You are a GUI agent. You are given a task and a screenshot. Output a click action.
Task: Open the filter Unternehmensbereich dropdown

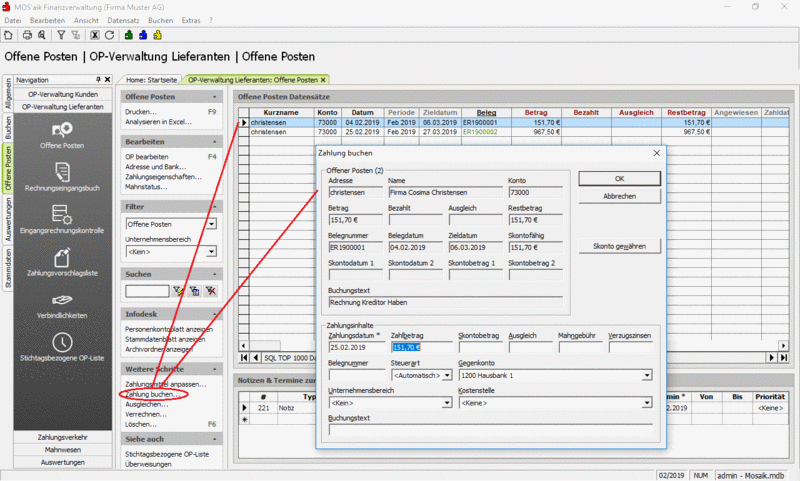pyautogui.click(x=212, y=251)
